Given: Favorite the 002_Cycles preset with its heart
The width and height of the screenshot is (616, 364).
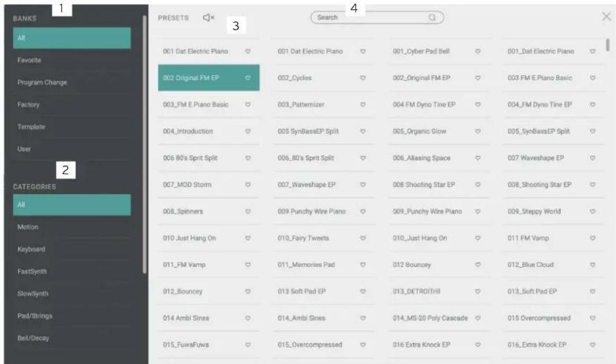Looking at the screenshot, I should (x=363, y=78).
